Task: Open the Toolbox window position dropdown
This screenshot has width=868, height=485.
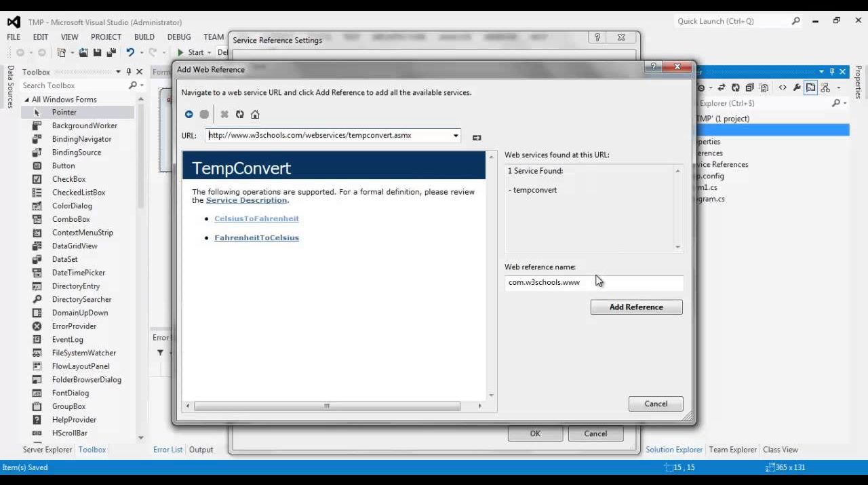Action: 118,72
